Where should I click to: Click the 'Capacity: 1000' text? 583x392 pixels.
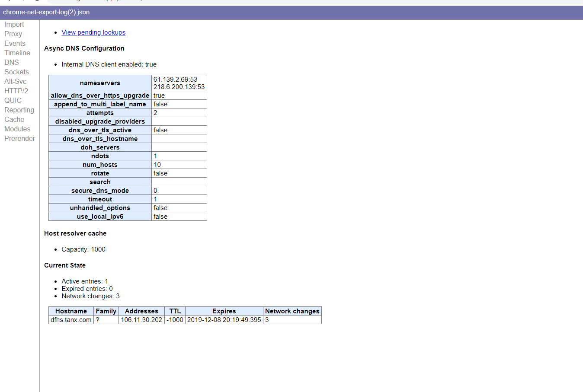pos(83,249)
